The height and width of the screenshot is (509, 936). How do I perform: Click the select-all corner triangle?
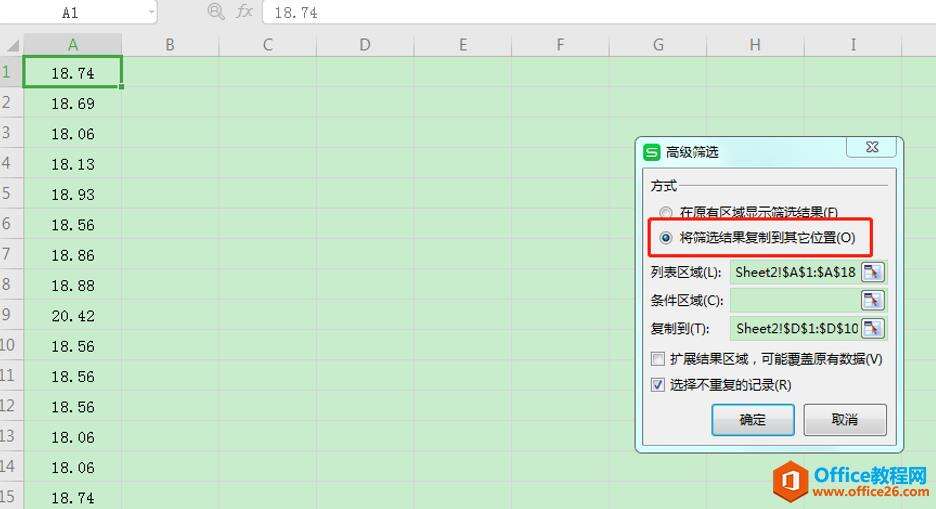coord(12,45)
